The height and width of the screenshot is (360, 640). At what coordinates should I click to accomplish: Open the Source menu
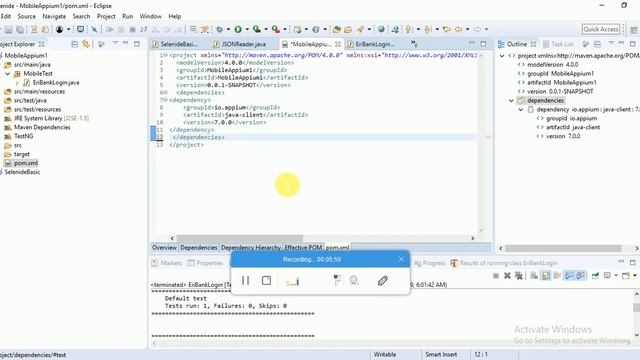click(x=27, y=16)
